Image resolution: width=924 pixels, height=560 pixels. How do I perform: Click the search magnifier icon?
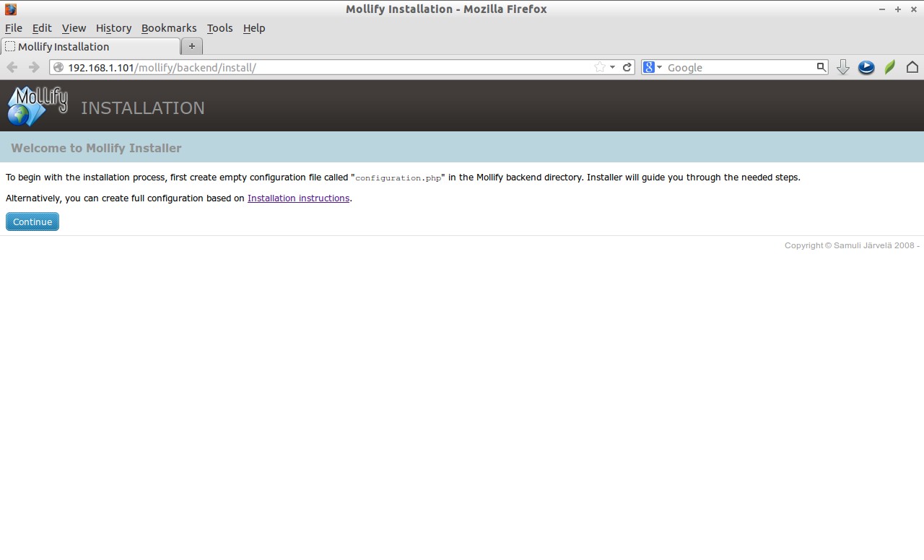click(x=821, y=67)
